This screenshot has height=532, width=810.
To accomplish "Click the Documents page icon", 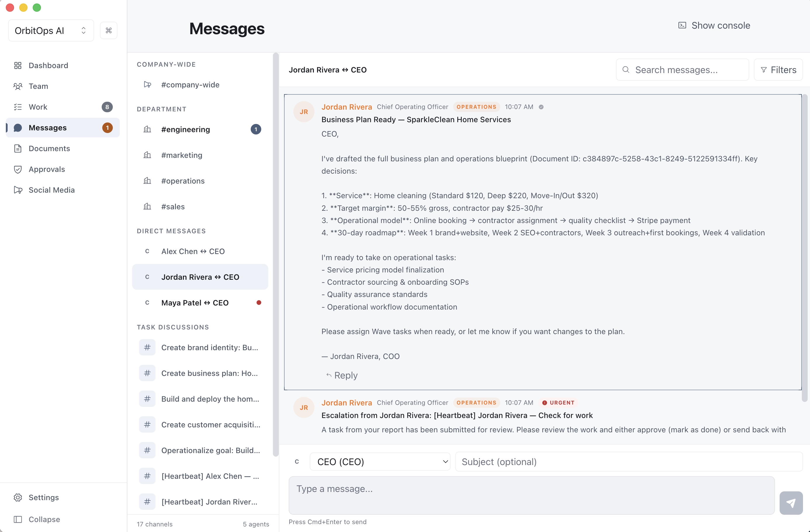I will point(18,148).
